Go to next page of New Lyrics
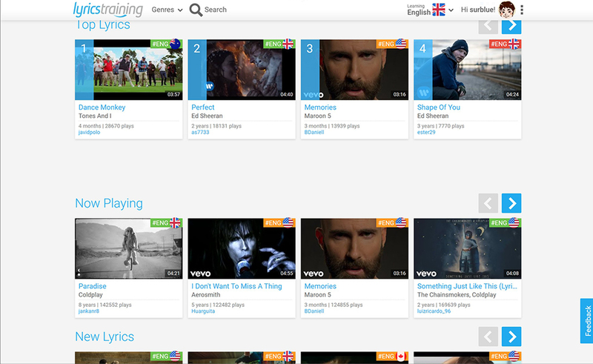This screenshot has height=364, width=593. [x=511, y=337]
